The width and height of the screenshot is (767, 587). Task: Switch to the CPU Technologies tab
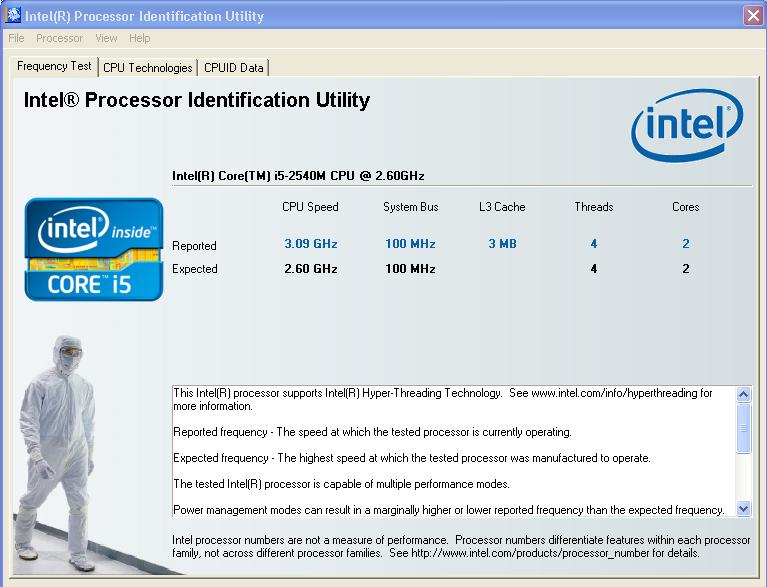(x=148, y=68)
